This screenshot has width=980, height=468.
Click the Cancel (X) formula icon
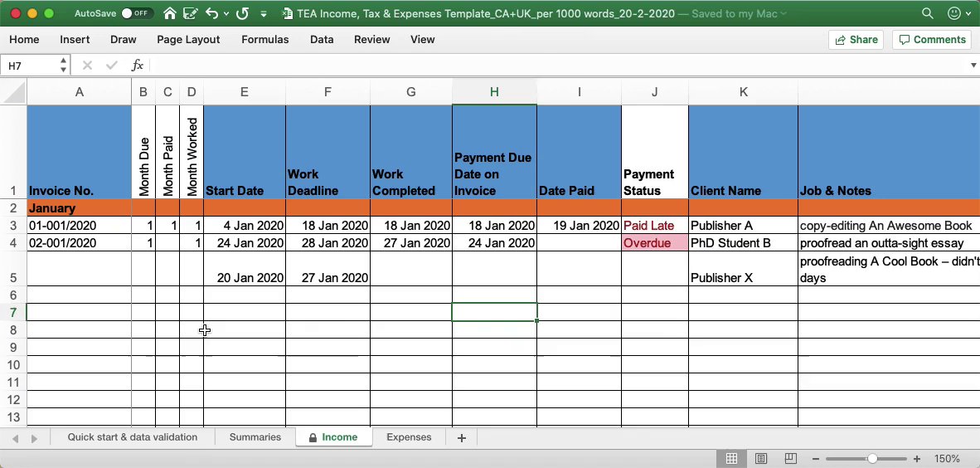pos(87,65)
